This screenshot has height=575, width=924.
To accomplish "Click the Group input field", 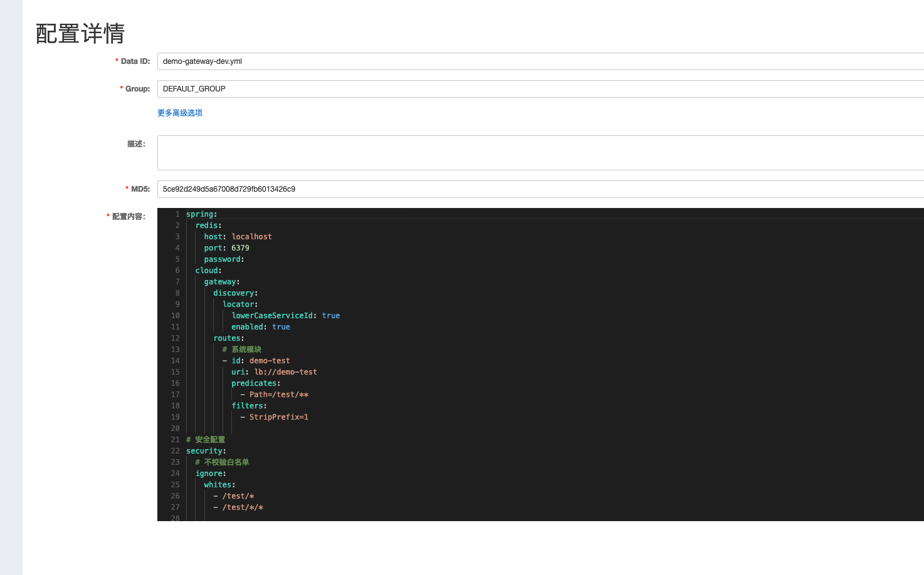I will click(540, 89).
